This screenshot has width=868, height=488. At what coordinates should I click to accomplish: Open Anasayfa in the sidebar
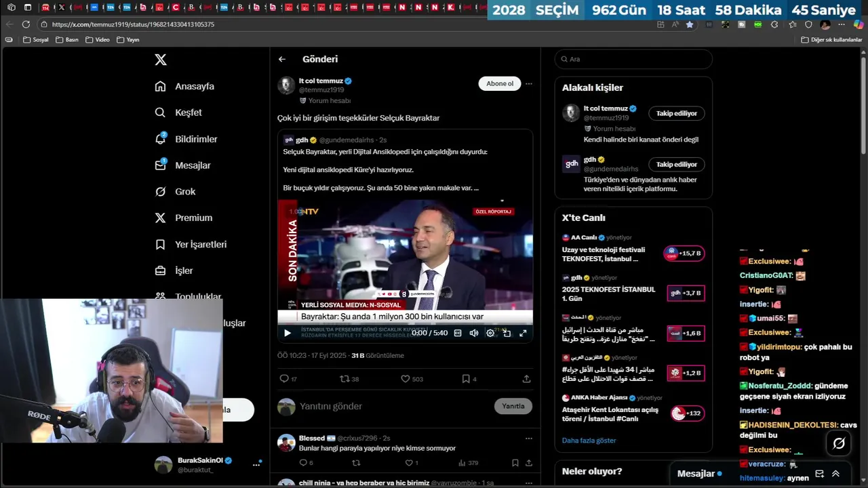pos(184,86)
